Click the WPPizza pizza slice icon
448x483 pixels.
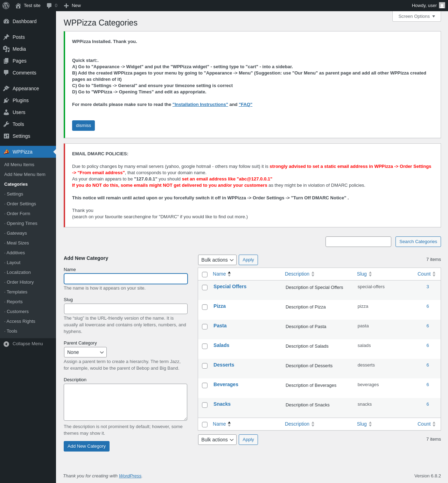pyautogui.click(x=6, y=152)
